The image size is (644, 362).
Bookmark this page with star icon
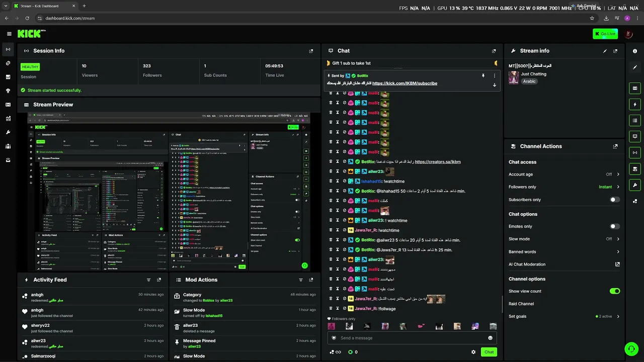[592, 18]
